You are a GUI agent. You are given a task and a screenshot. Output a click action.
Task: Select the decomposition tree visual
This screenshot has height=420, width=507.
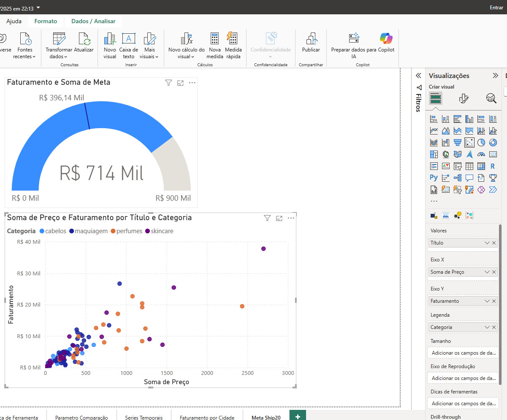(x=458, y=178)
